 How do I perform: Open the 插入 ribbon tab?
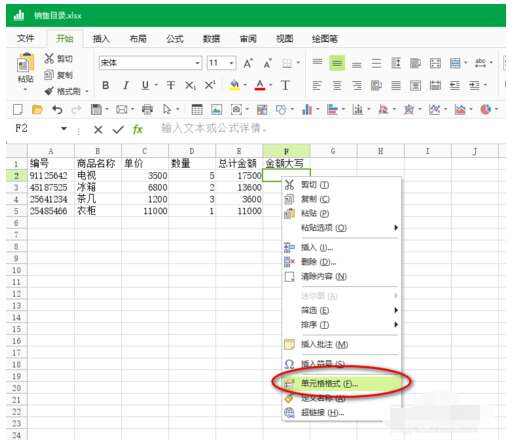tap(101, 39)
